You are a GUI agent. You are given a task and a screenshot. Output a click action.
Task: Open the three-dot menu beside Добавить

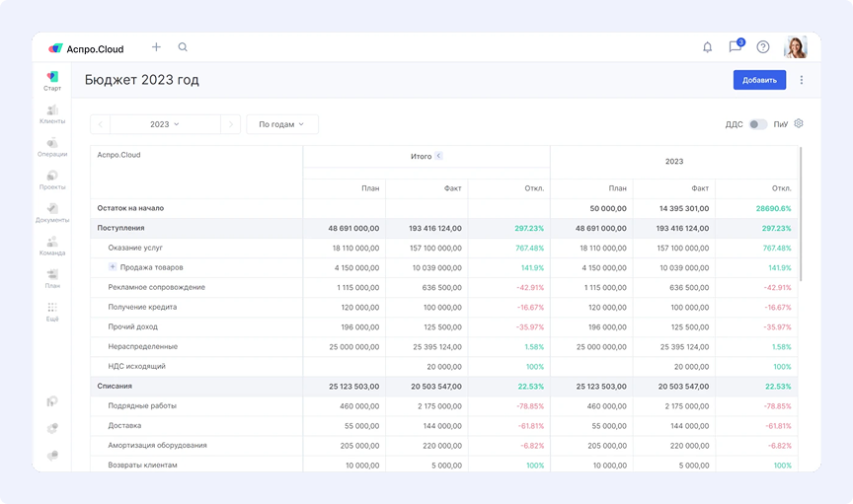(802, 80)
